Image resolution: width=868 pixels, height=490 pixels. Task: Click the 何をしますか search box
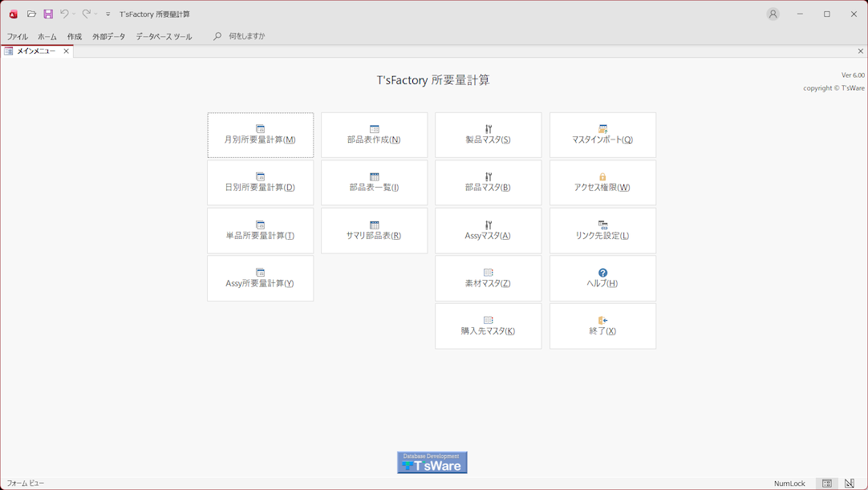click(x=246, y=37)
